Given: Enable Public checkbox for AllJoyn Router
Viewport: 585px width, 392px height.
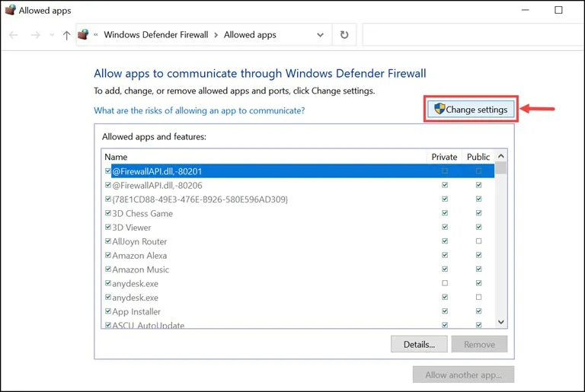Looking at the screenshot, I should click(x=478, y=241).
